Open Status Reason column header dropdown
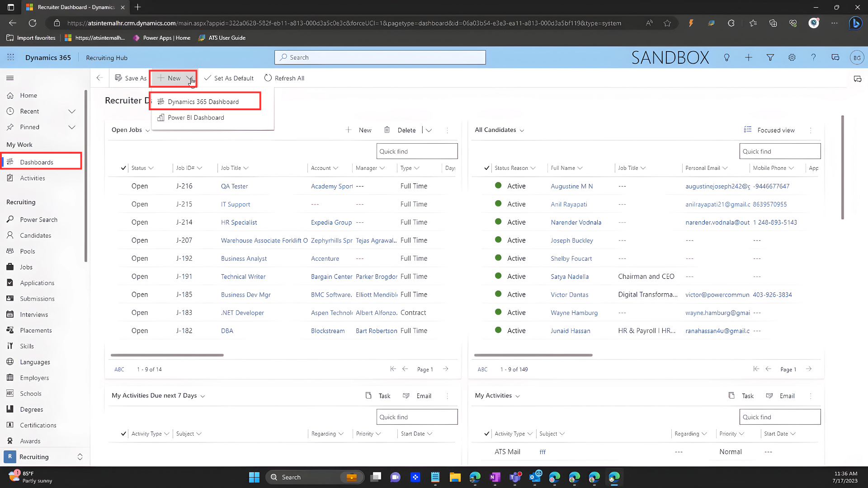The height and width of the screenshot is (488, 868). [x=515, y=168]
